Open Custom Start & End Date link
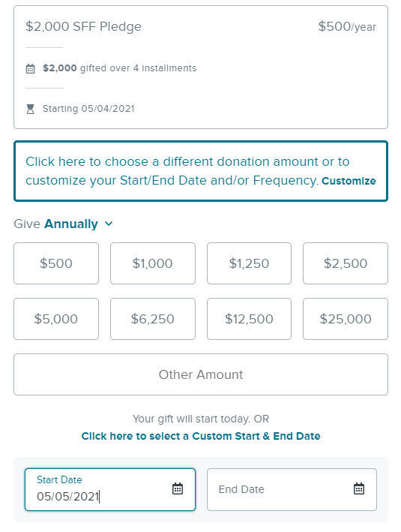401x532 pixels. click(201, 436)
